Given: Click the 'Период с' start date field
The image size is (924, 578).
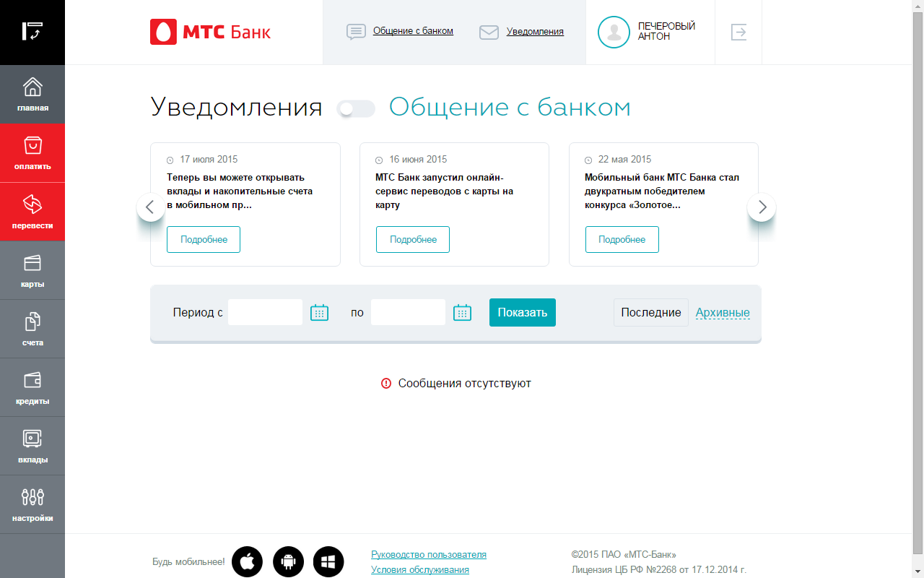Looking at the screenshot, I should point(265,313).
